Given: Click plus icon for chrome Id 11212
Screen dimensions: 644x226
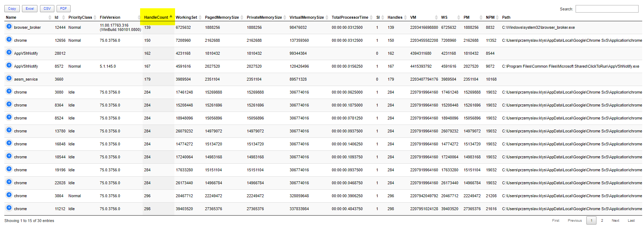Looking at the screenshot, I should (9, 208).
